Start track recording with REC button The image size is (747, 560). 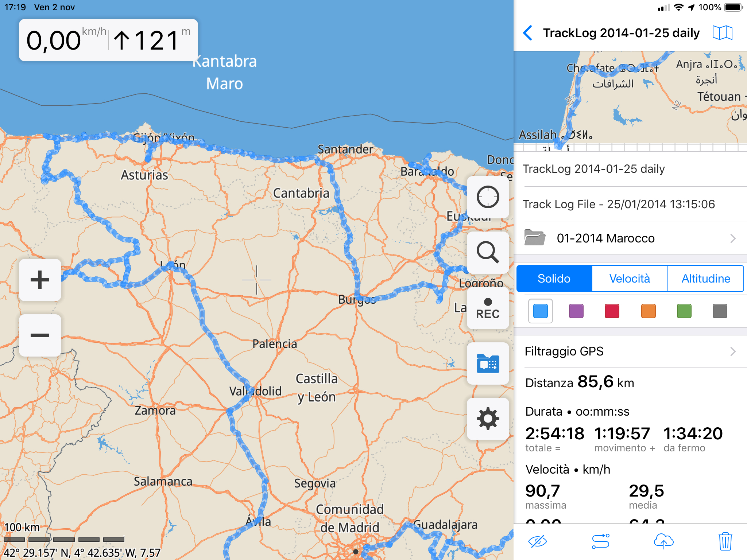point(488,308)
